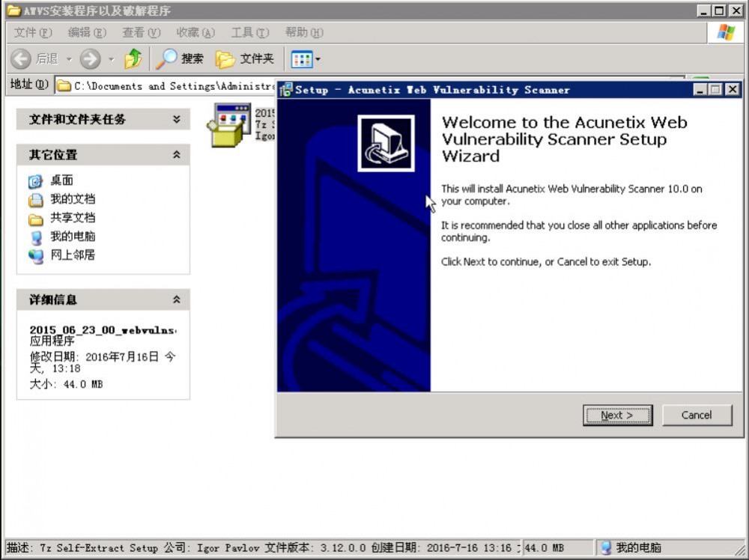The image size is (749, 560).
Task: Open 我的文档 link in sidebar
Action: pos(73,199)
